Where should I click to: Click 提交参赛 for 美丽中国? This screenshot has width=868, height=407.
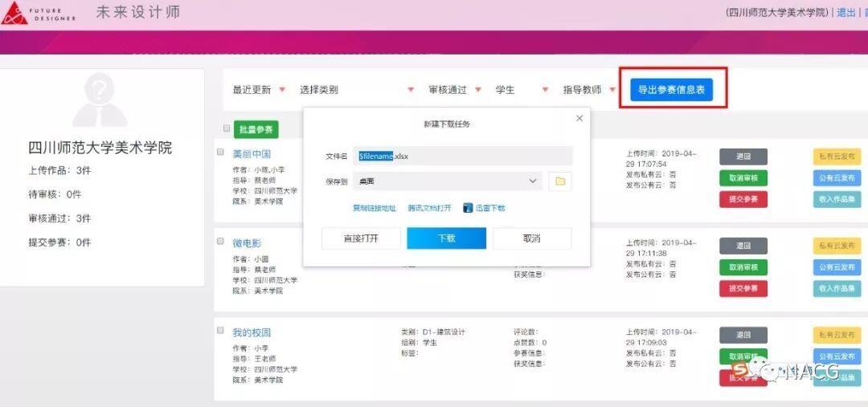pos(743,199)
